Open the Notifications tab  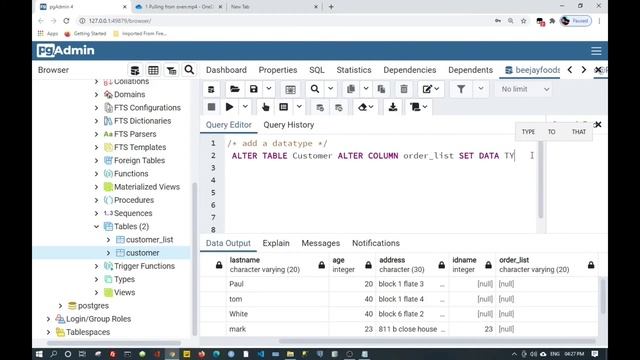(x=376, y=243)
